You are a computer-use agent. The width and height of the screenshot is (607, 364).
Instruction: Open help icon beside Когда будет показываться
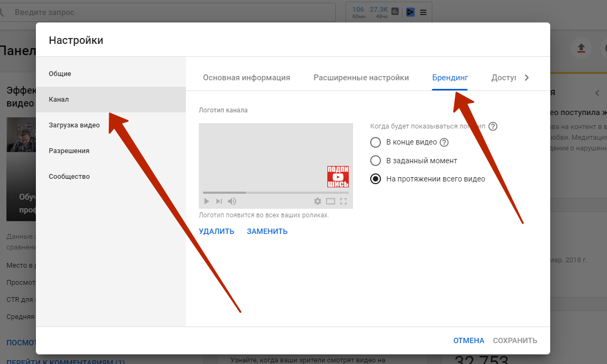(x=492, y=126)
